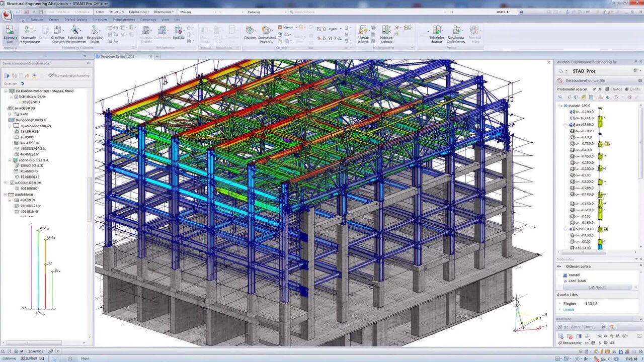This screenshot has width=644, height=362.
Task: Expand the Coolo.98.06 tree node
Action: coord(6,183)
